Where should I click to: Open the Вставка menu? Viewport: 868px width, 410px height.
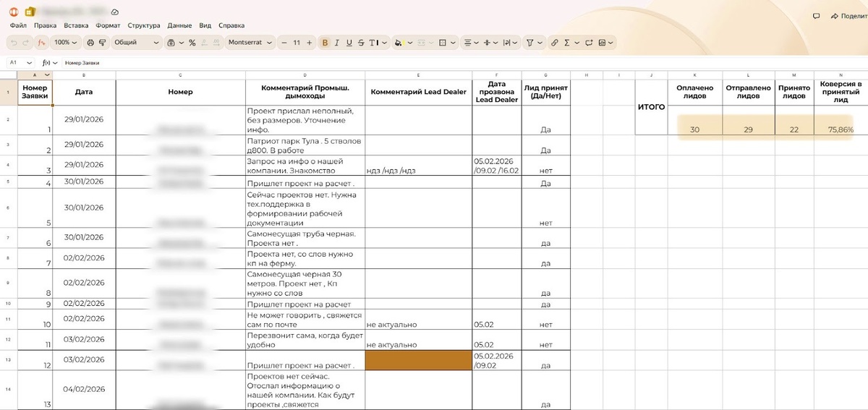click(x=76, y=25)
